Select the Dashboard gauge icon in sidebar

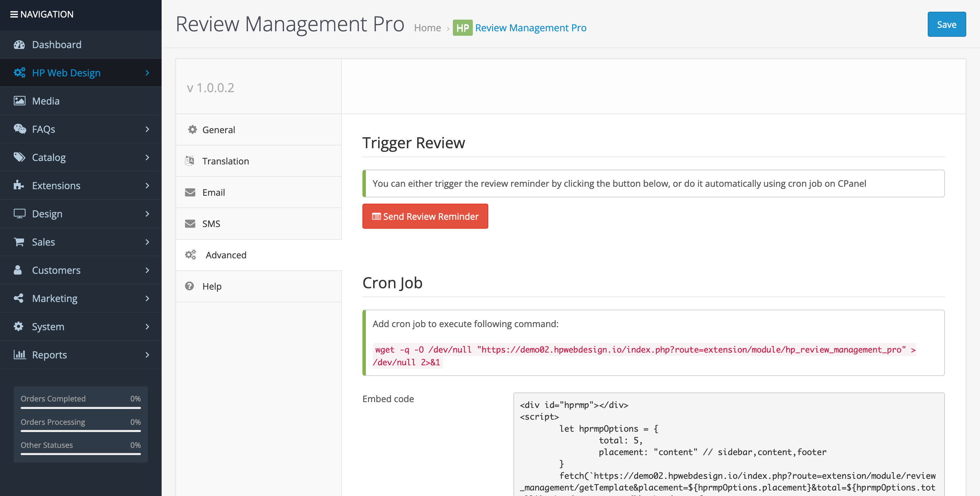click(x=19, y=44)
